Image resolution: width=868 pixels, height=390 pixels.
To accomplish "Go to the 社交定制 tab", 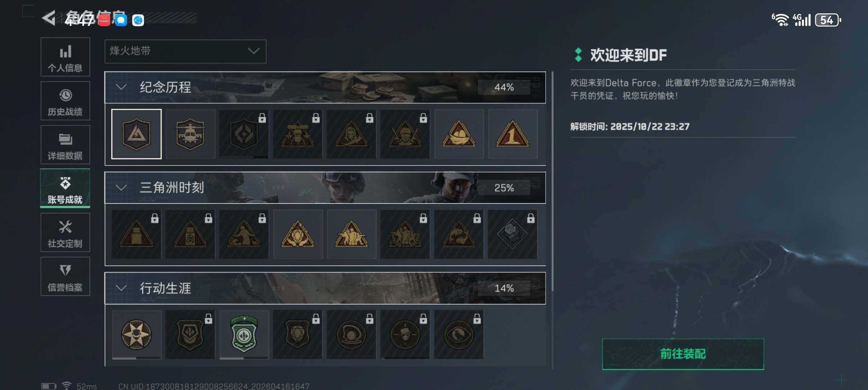I will [x=65, y=232].
